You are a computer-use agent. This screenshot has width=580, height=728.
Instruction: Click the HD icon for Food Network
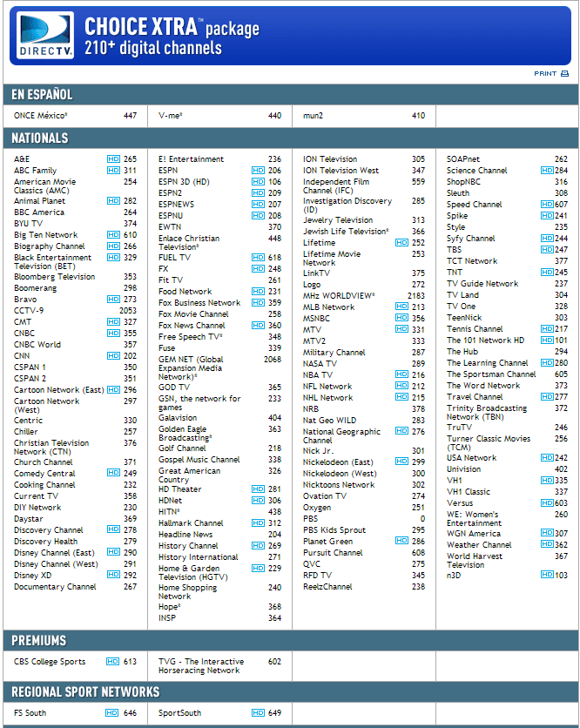coord(258,292)
